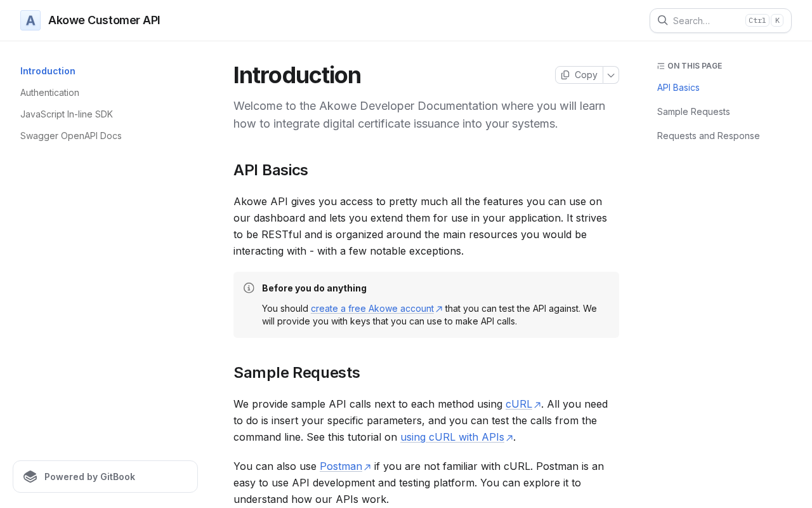This screenshot has width=812, height=508.
Task: Jump to the API Basics section
Action: (678, 88)
